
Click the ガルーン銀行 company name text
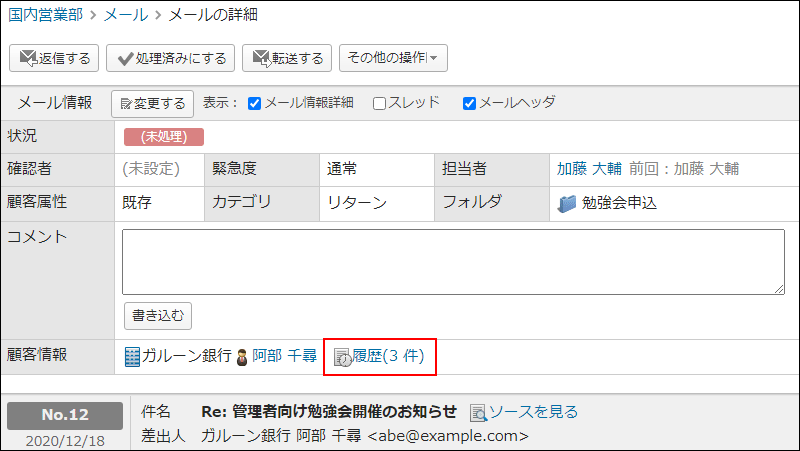click(187, 356)
